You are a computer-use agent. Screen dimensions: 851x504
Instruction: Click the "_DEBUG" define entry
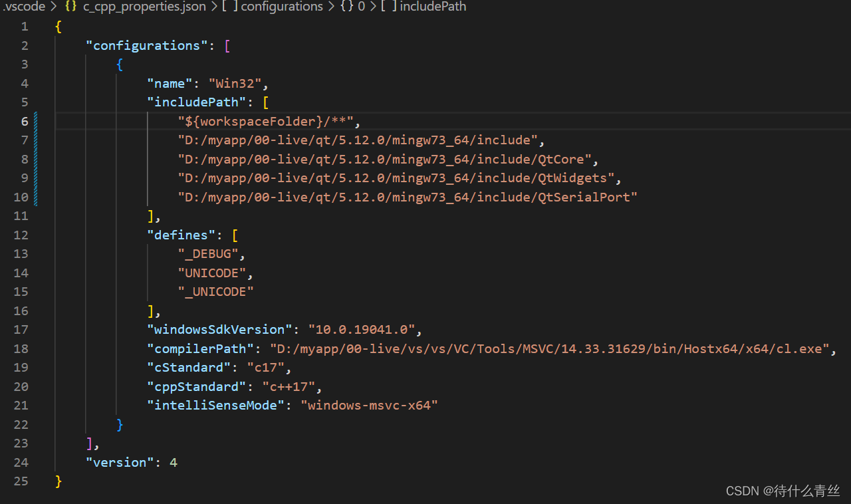208,254
